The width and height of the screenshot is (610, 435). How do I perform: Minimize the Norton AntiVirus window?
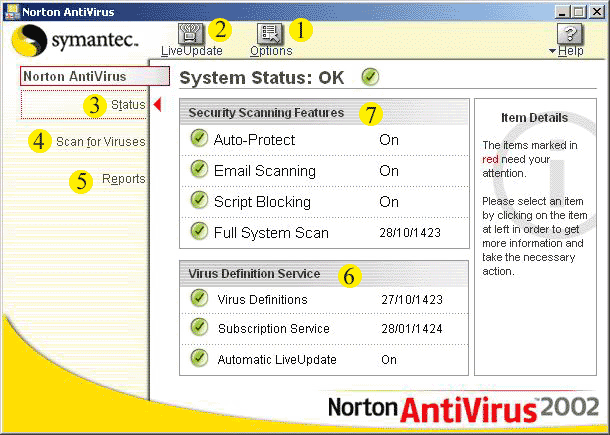coord(562,12)
